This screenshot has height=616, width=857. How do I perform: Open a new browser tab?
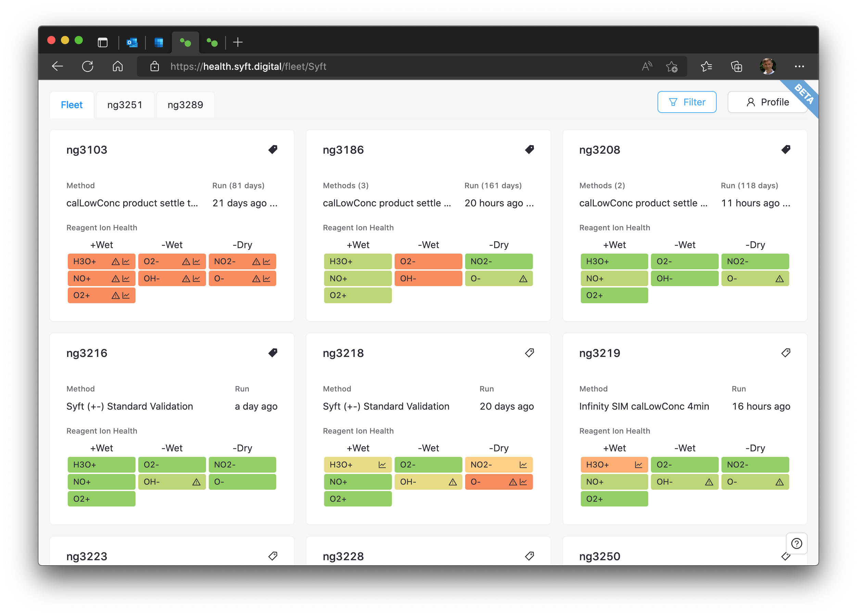point(238,42)
